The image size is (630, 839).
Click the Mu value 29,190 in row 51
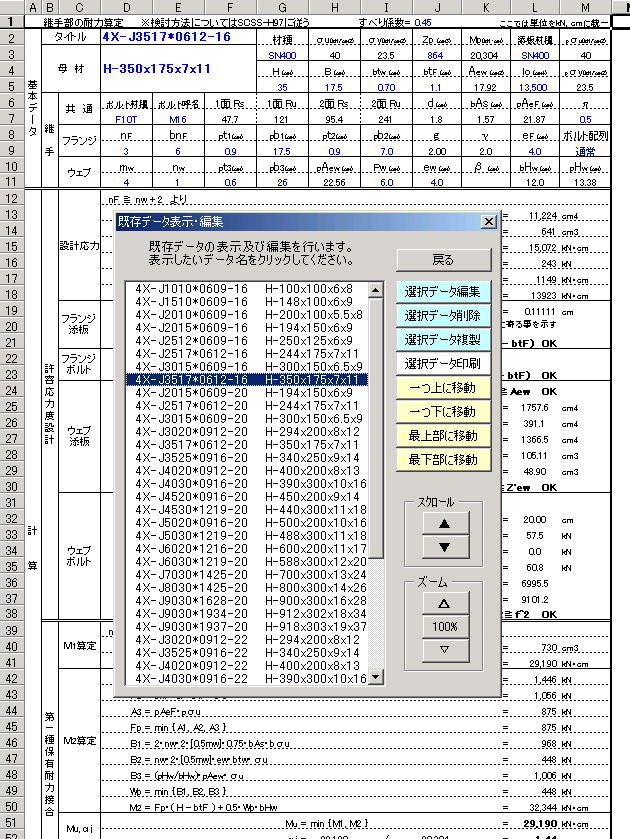click(540, 823)
